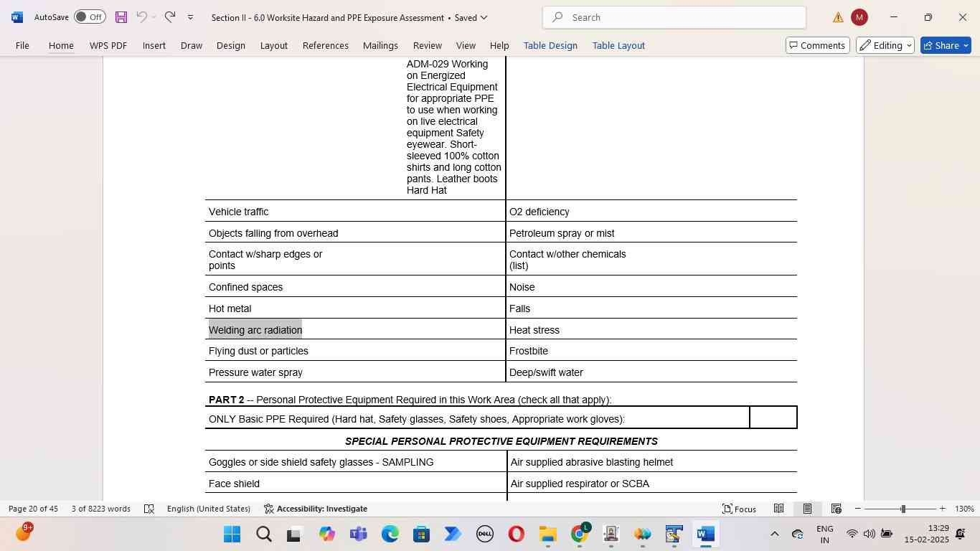
Task: Toggle the AutoSave switch
Action: (90, 17)
